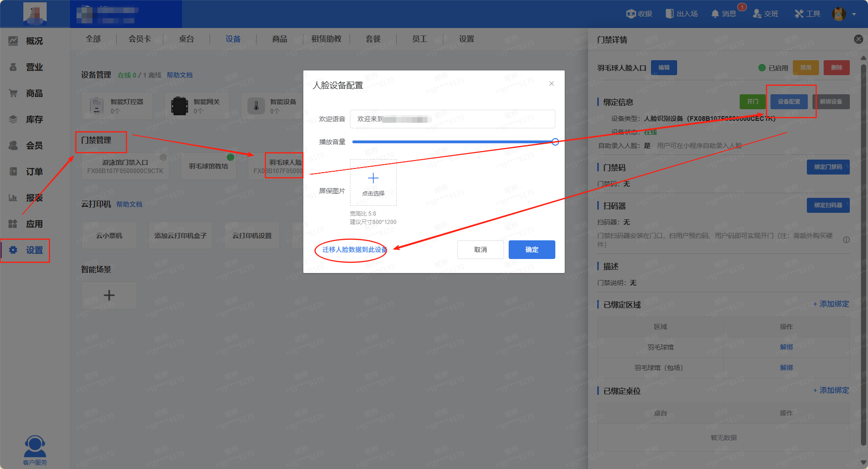
Task: Confirm with the 确定 button
Action: tap(532, 250)
